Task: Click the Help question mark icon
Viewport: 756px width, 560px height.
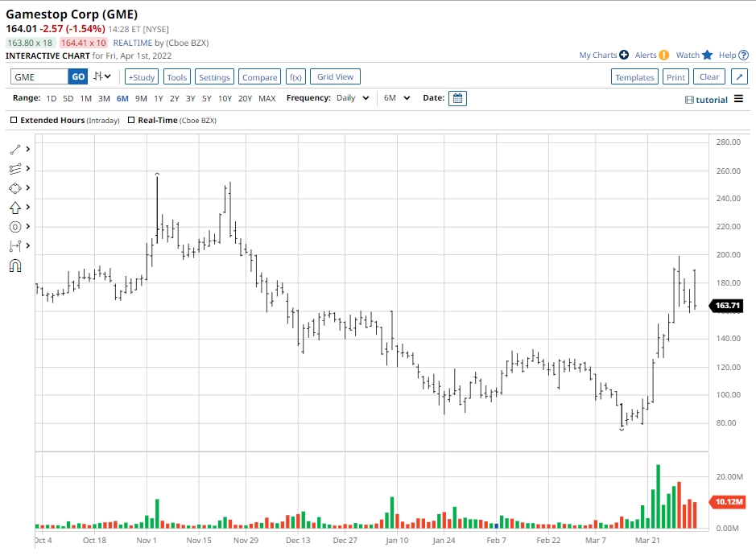Action: pos(743,55)
